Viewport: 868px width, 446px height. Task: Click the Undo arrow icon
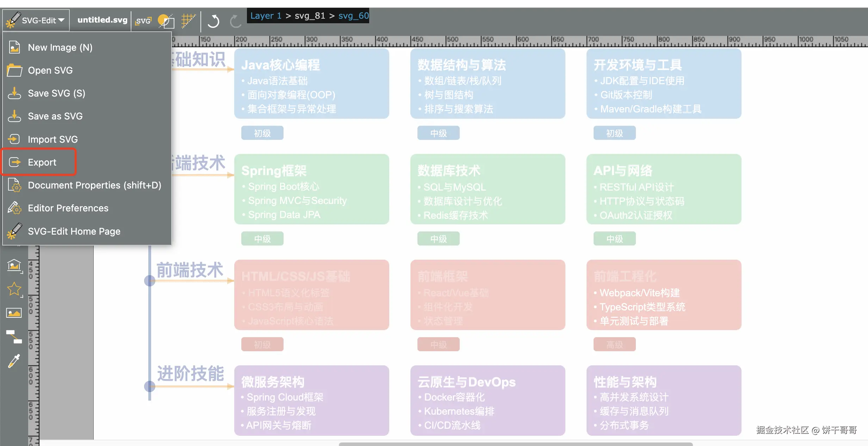click(x=213, y=21)
